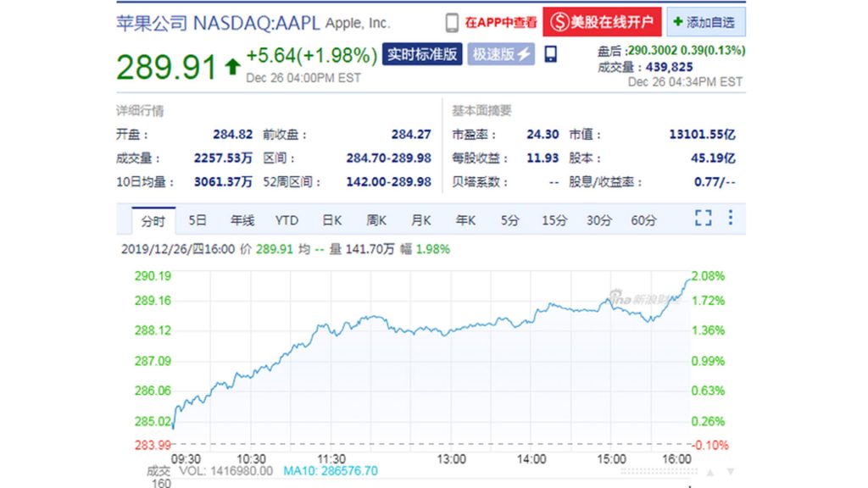868x488 pixels.
Task: Select the YTD chart range
Action: tap(287, 220)
